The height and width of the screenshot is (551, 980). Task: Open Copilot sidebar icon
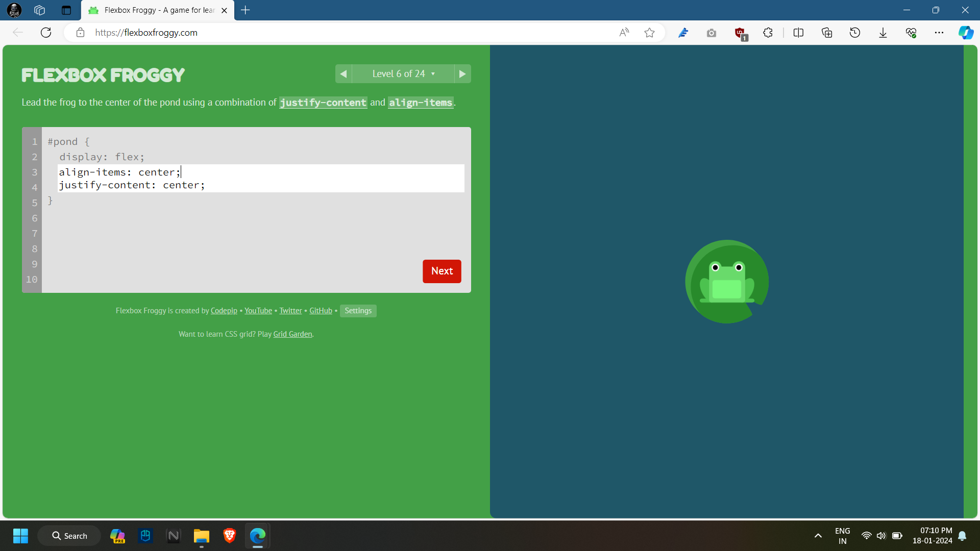(x=966, y=33)
